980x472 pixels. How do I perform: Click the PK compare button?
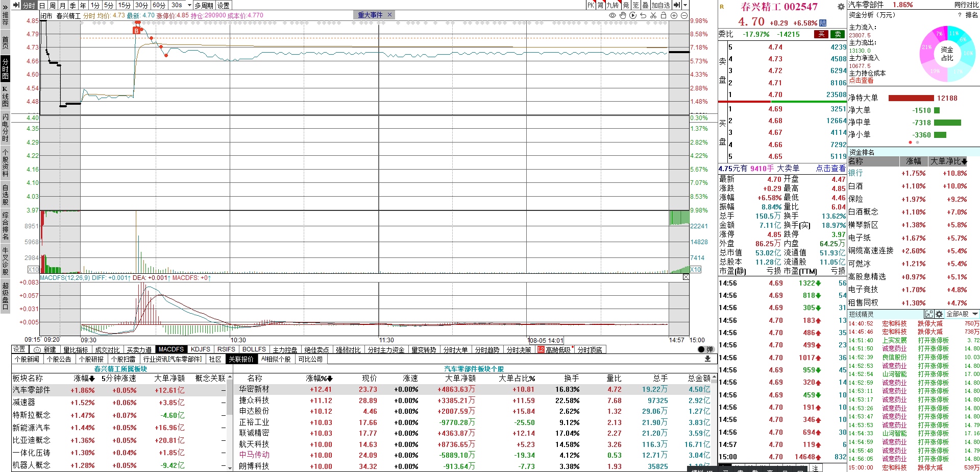click(x=591, y=5)
